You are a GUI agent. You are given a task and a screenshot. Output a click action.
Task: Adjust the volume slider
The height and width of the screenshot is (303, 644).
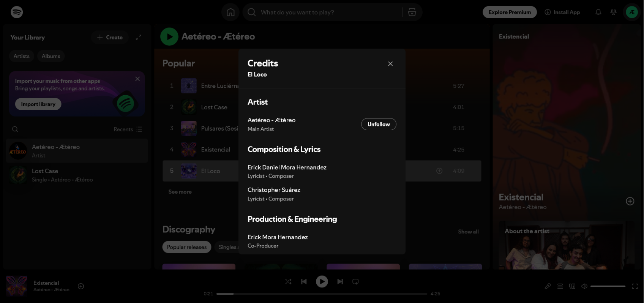(x=608, y=286)
